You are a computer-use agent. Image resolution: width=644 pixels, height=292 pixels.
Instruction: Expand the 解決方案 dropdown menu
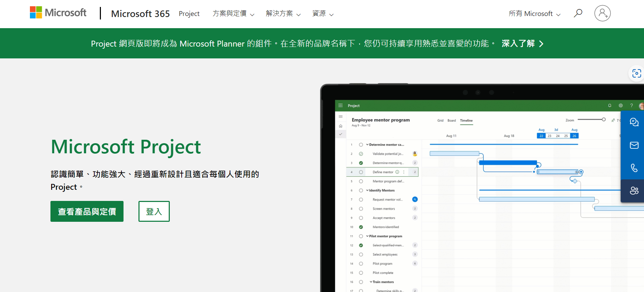283,14
